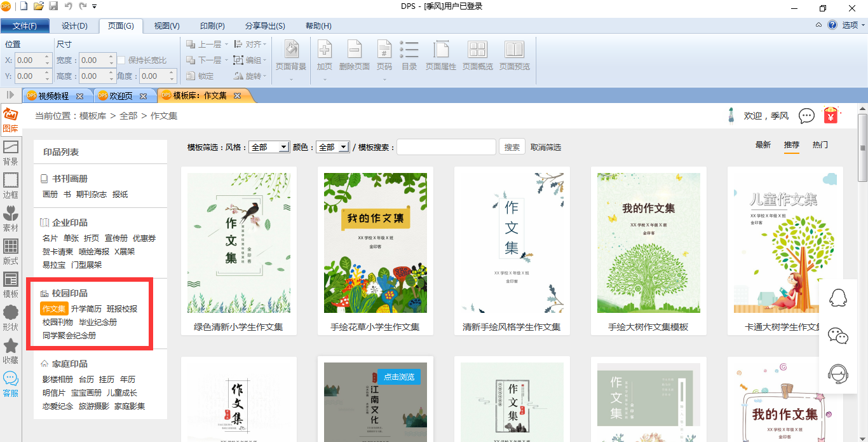This screenshot has height=442, width=868.
Task: Switch to the 视图(V) ribbon tab
Action: click(167, 26)
